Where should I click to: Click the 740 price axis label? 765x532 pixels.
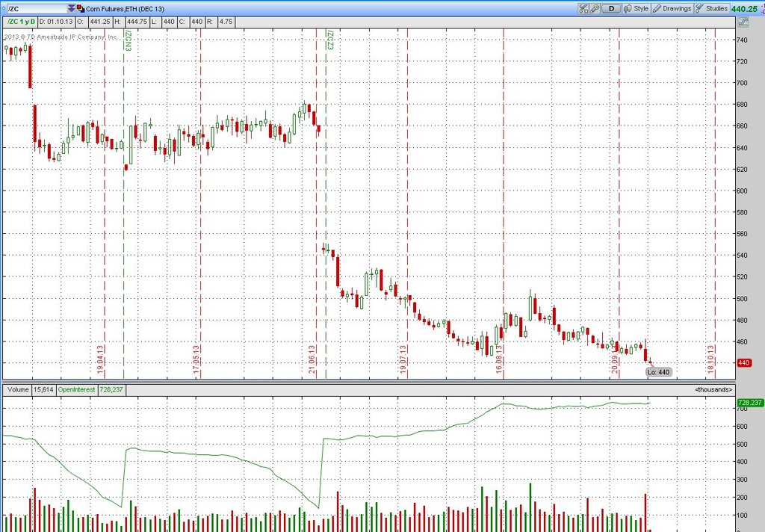(742, 40)
